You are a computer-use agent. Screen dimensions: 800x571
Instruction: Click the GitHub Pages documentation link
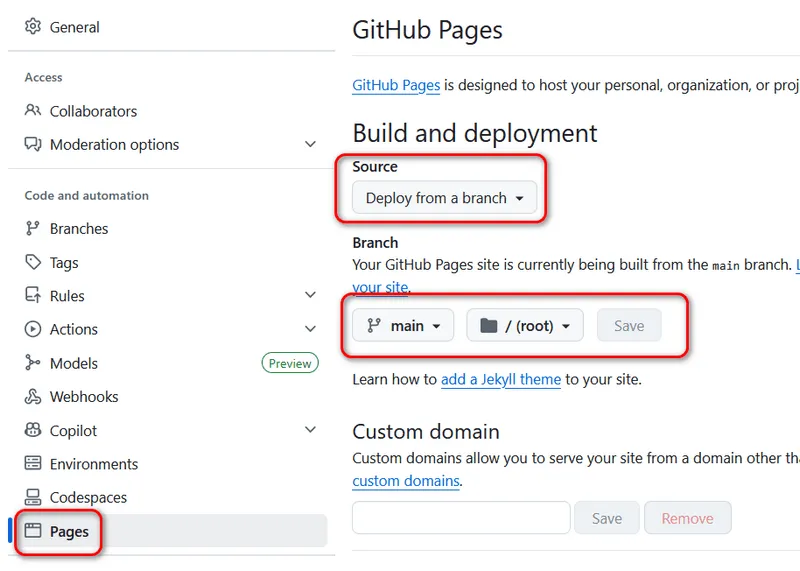click(x=396, y=85)
